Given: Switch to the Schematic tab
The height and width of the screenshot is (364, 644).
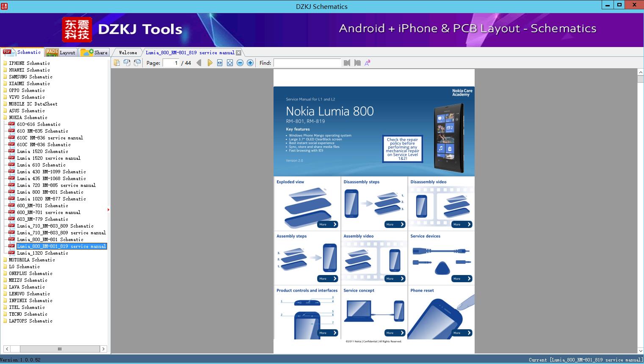Looking at the screenshot, I should 22,52.
